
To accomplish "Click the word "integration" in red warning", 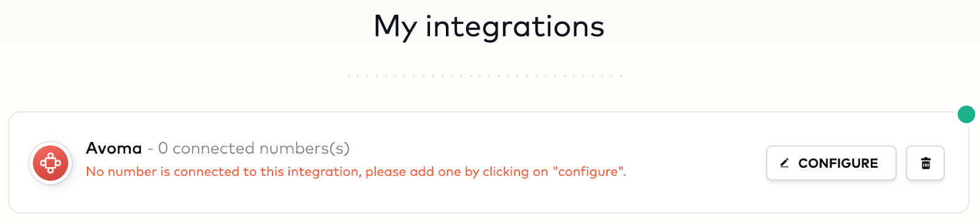I will tap(323, 172).
